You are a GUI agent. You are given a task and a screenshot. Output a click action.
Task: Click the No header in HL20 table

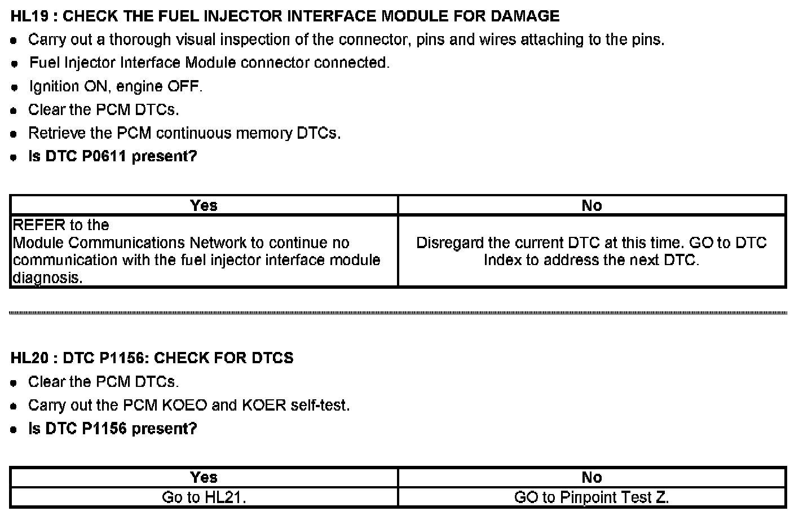[x=592, y=478]
